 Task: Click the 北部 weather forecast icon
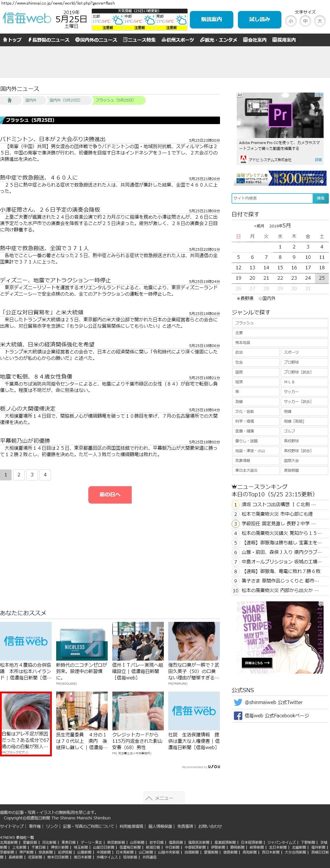click(x=117, y=20)
